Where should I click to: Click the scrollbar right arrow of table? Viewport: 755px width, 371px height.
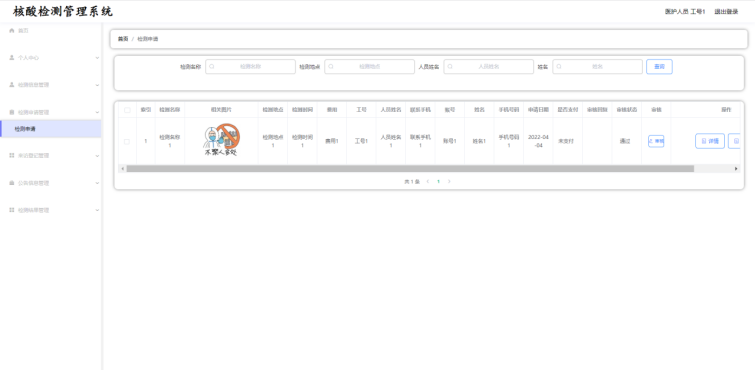point(736,169)
